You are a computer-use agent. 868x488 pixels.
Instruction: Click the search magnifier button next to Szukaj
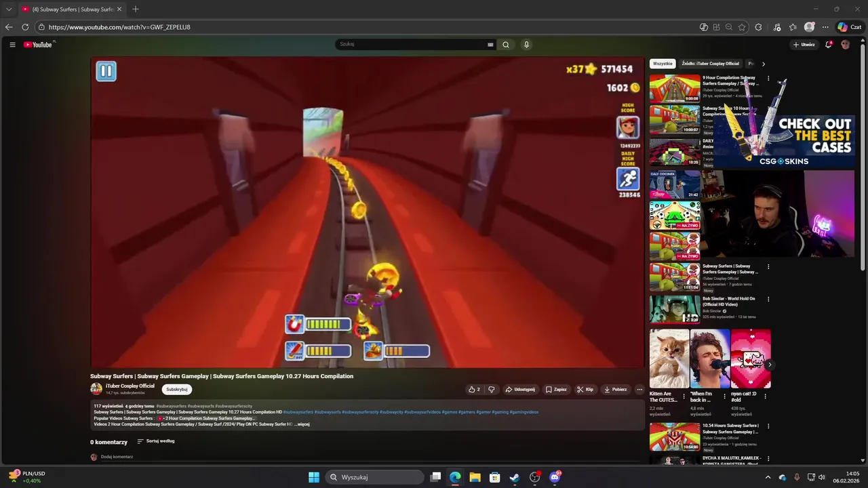505,45
